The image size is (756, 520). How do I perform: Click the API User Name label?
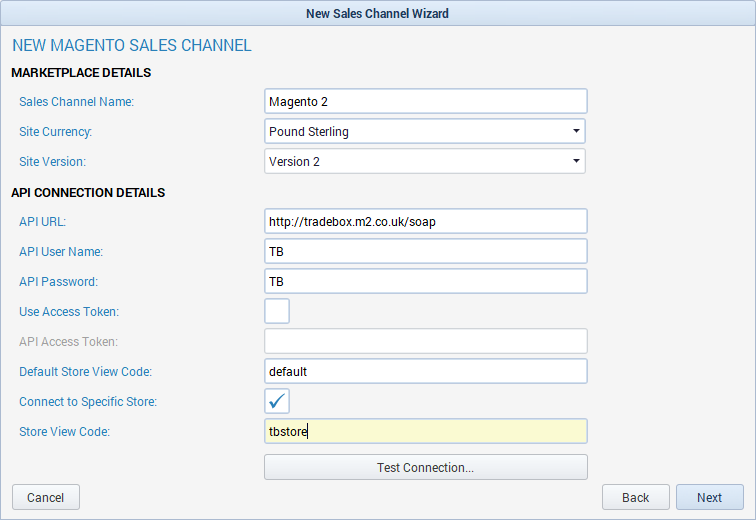coord(61,252)
